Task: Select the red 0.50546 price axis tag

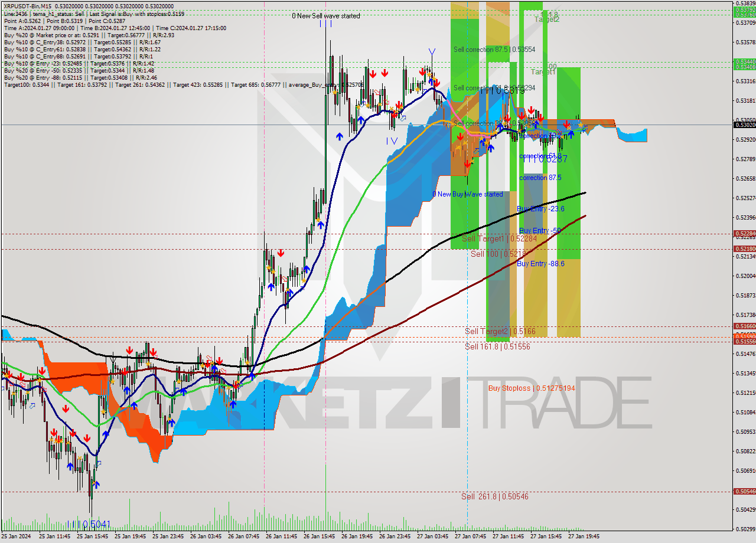Action: click(x=744, y=491)
